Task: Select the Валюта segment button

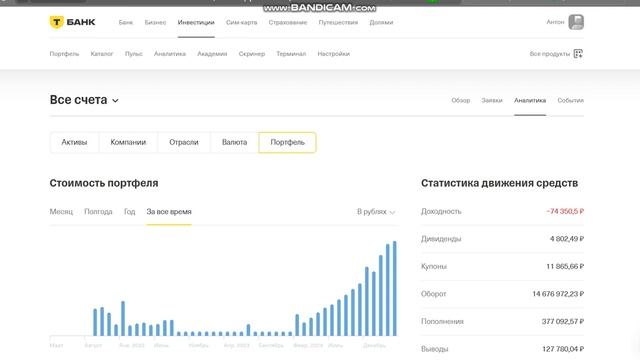Action: (x=234, y=142)
